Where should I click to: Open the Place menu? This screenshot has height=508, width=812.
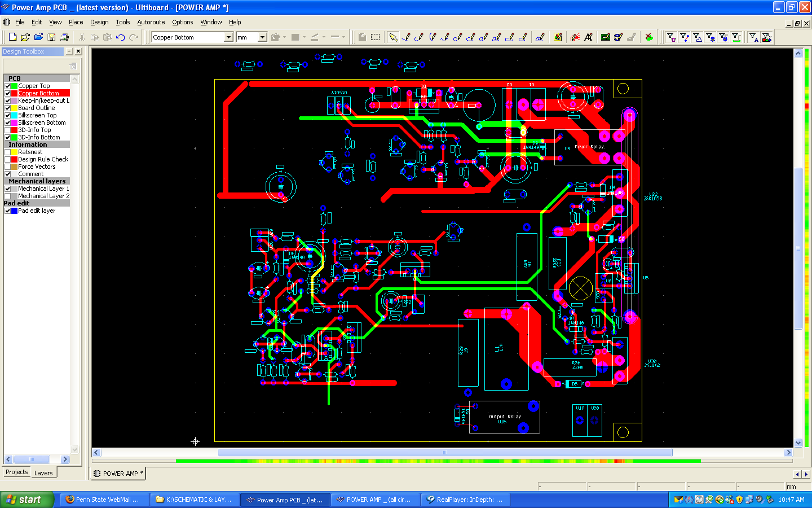[x=76, y=22]
